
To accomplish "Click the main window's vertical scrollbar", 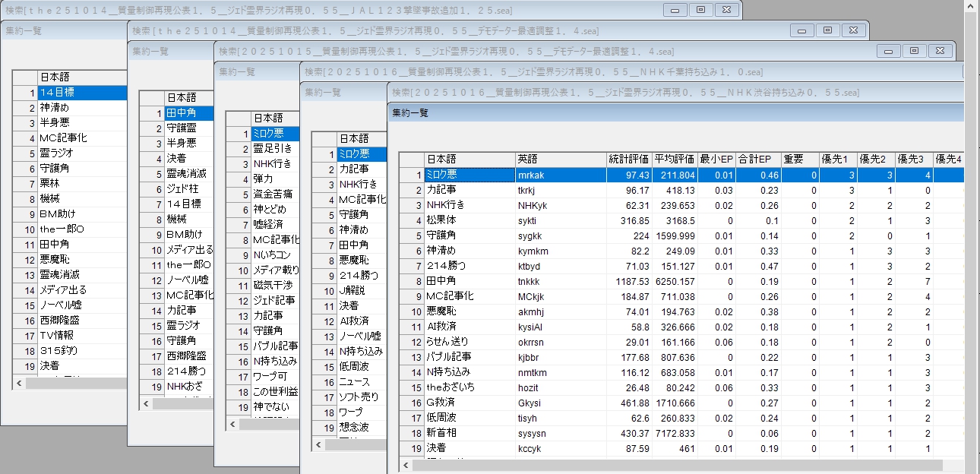I will tap(971, 228).
